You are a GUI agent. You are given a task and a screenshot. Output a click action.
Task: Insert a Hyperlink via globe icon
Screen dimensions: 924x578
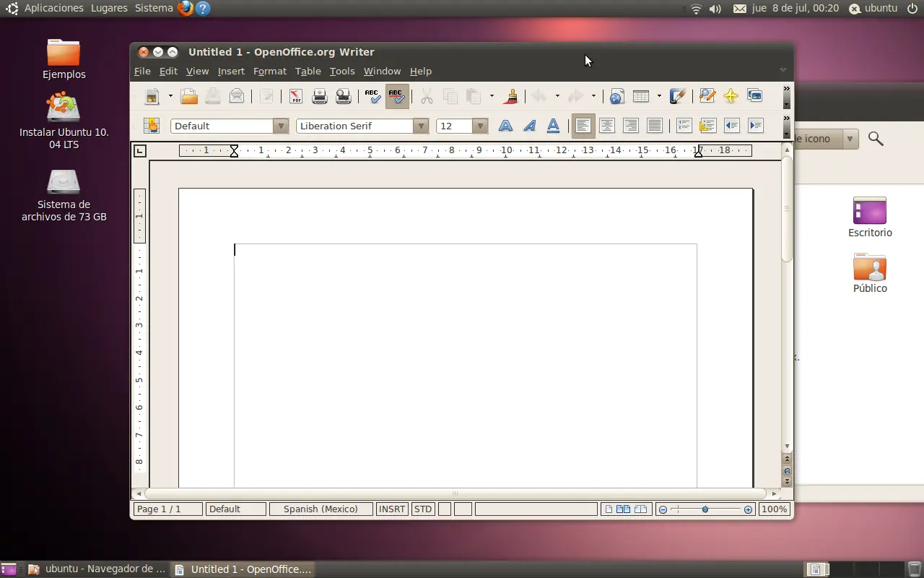click(x=616, y=96)
